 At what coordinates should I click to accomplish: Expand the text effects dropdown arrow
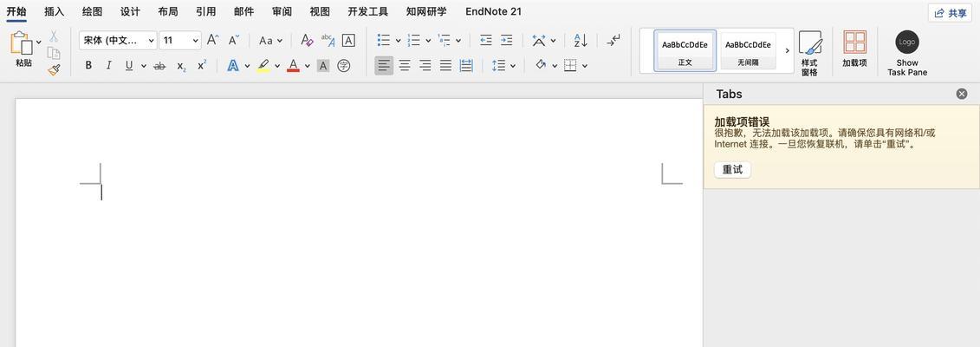pyautogui.click(x=247, y=66)
